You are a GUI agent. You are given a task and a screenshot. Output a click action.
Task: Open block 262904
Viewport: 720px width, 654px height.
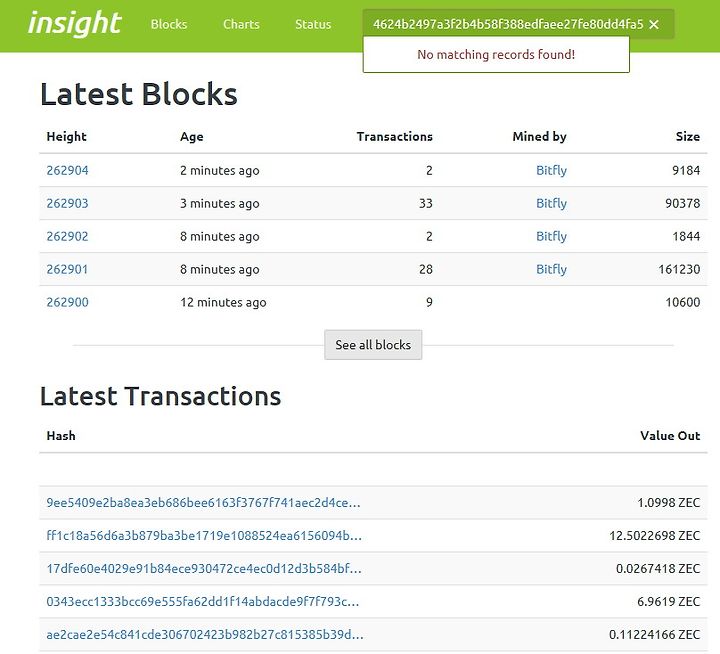click(68, 170)
